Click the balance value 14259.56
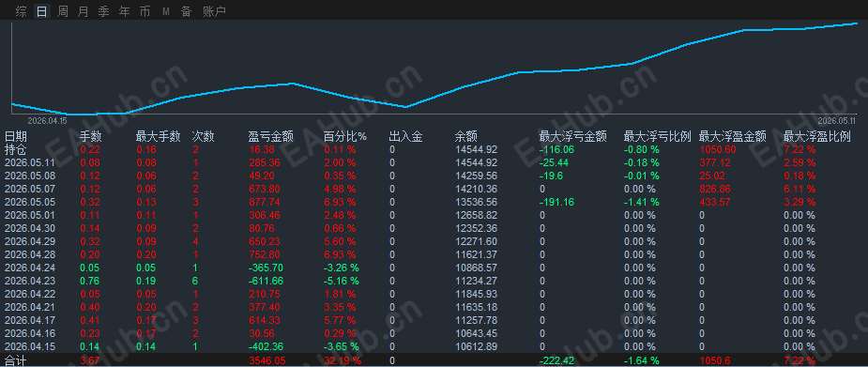Image resolution: width=868 pixels, height=367 pixels. pyautogui.click(x=476, y=176)
